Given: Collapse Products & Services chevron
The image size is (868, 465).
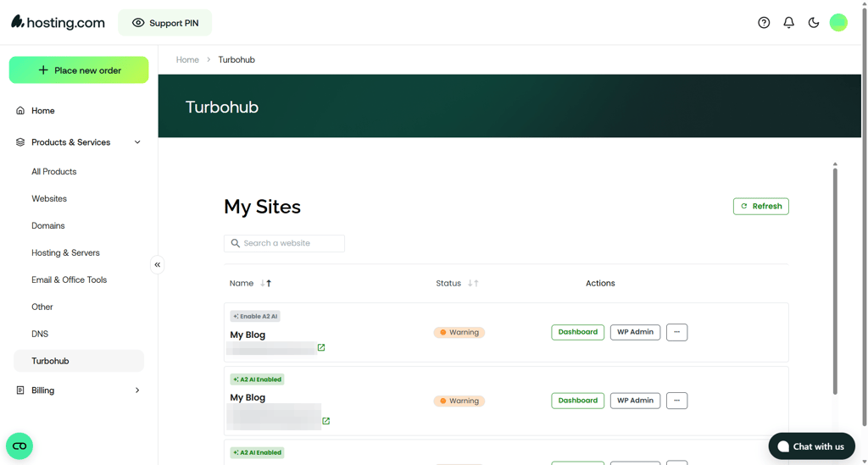Looking at the screenshot, I should coord(137,142).
